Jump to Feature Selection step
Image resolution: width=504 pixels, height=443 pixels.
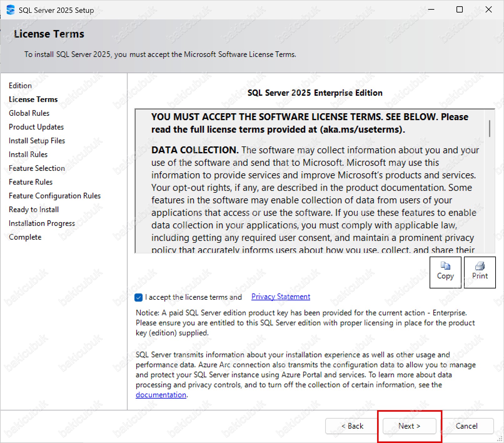click(x=37, y=168)
